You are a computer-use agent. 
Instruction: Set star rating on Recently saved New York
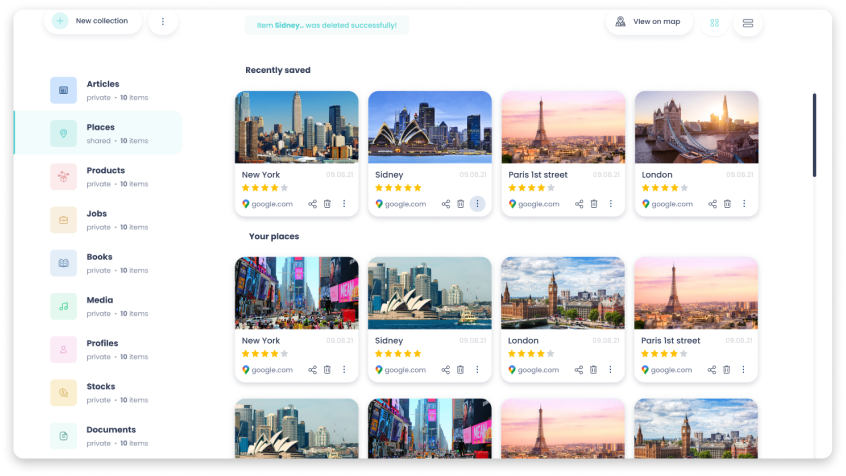[x=265, y=188]
